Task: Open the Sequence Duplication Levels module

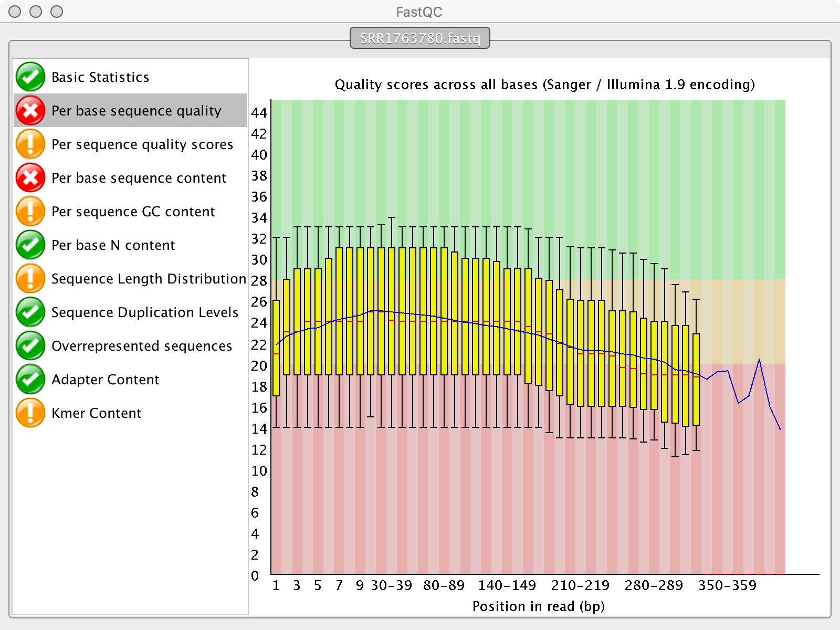Action: coord(144,312)
